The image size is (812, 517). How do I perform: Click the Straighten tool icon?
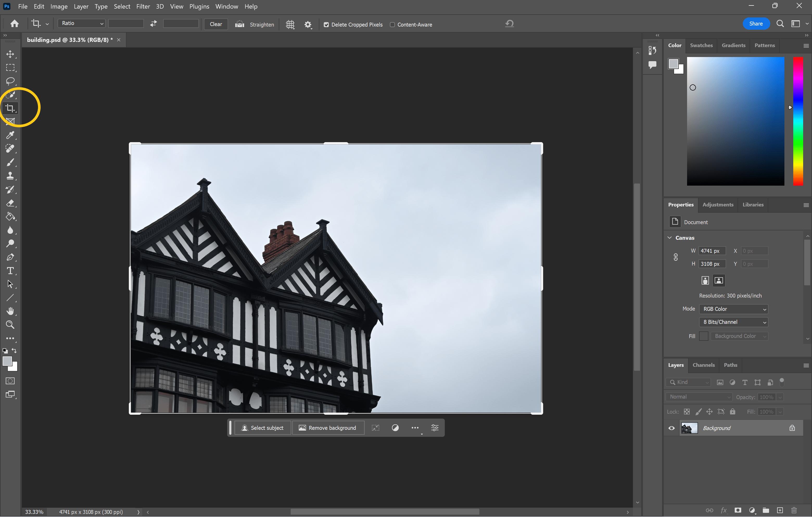click(239, 24)
